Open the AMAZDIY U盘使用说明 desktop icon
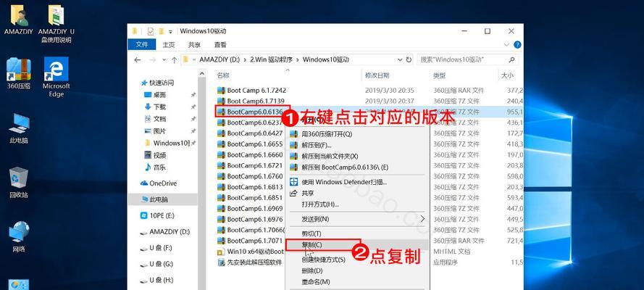644x290 pixels. 57,23
